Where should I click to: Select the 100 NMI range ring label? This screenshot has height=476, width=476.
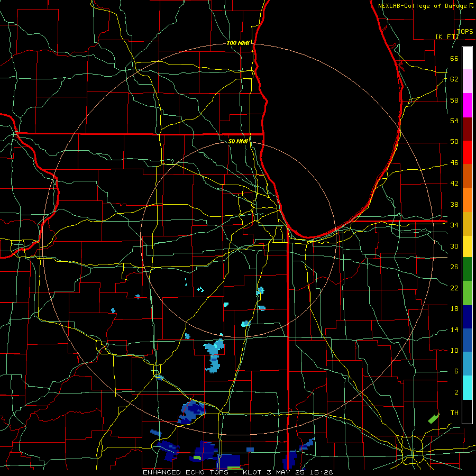(x=238, y=43)
